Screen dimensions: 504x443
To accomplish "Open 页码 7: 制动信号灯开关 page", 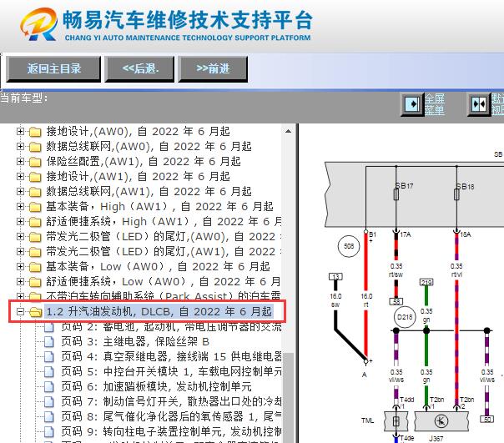I will click(171, 401).
